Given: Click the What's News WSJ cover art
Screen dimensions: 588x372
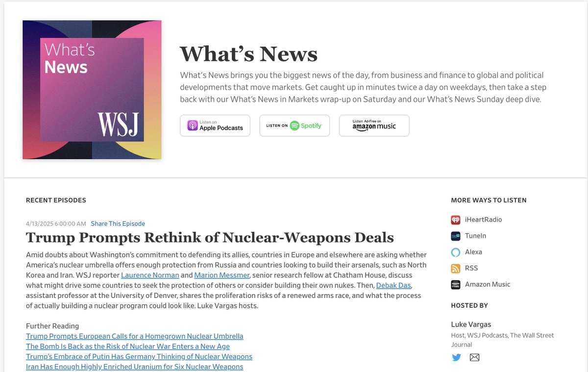Looking at the screenshot, I should pos(92,90).
